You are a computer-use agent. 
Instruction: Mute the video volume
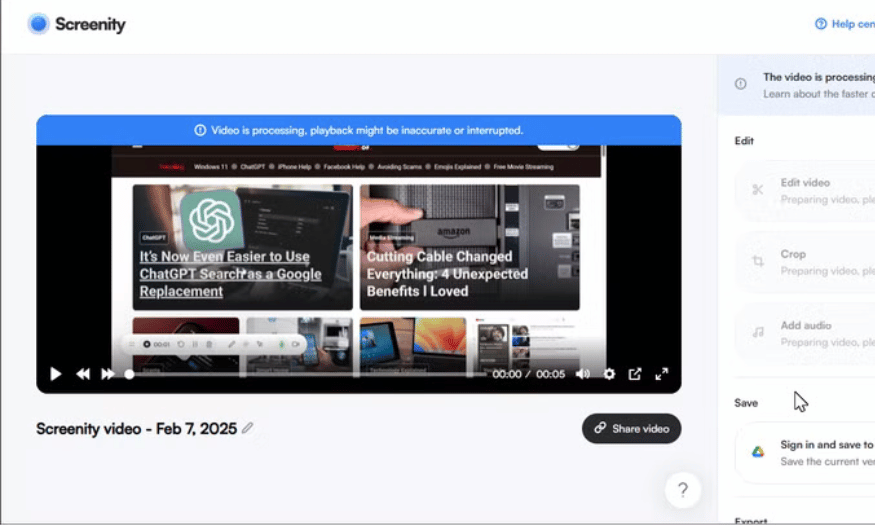point(583,374)
